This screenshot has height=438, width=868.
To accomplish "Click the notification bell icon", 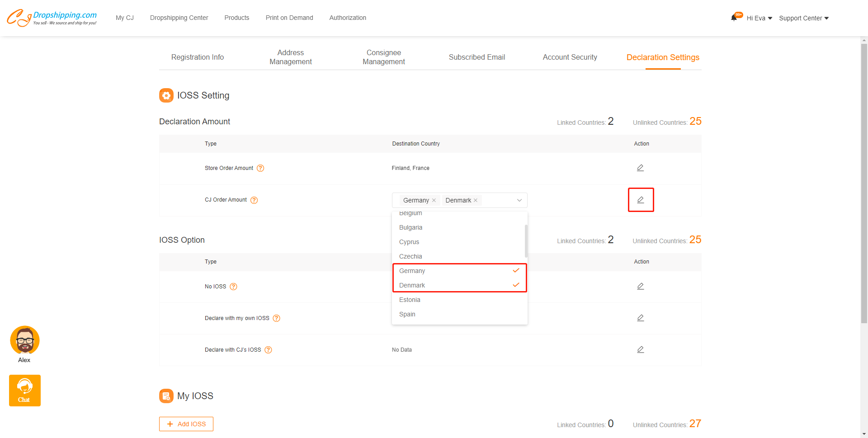I will point(734,18).
